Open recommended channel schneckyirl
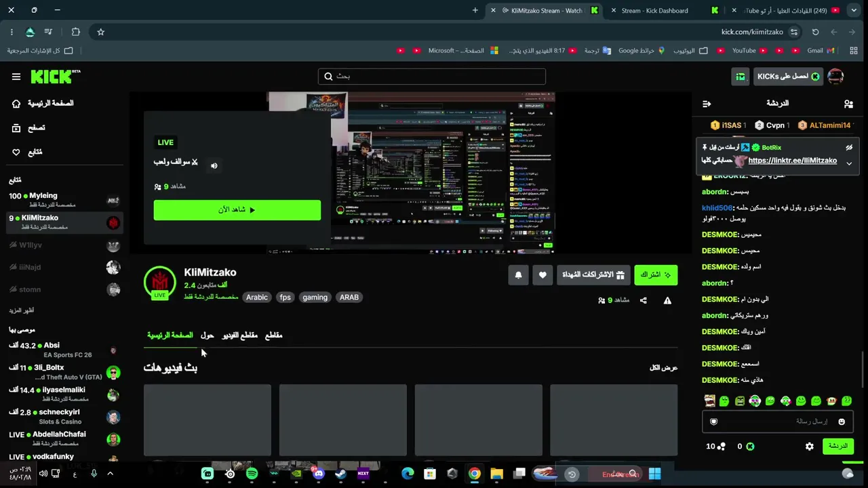This screenshot has width=868, height=488. click(64, 417)
